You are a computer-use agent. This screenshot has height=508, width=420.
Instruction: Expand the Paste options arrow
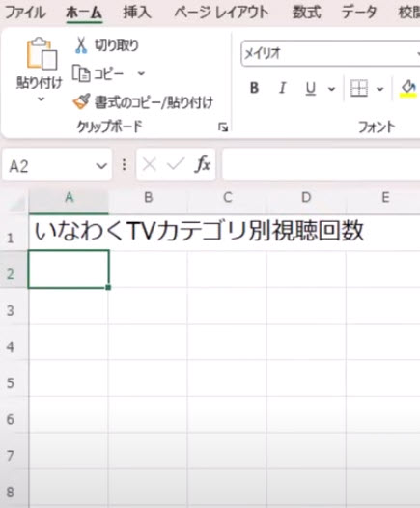click(42, 99)
